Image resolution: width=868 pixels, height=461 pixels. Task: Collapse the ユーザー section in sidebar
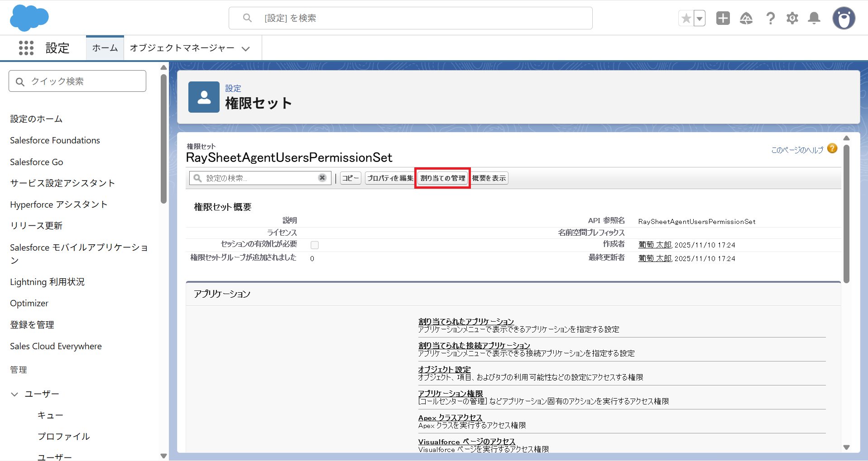14,394
